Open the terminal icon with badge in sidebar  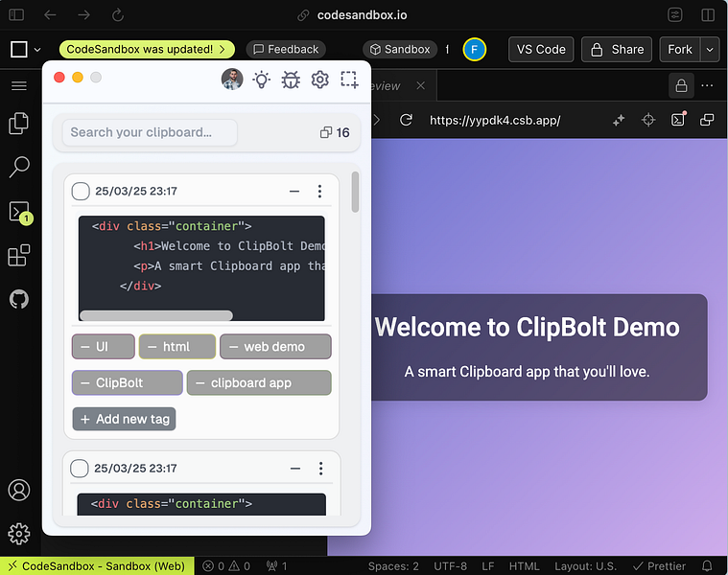tap(19, 213)
